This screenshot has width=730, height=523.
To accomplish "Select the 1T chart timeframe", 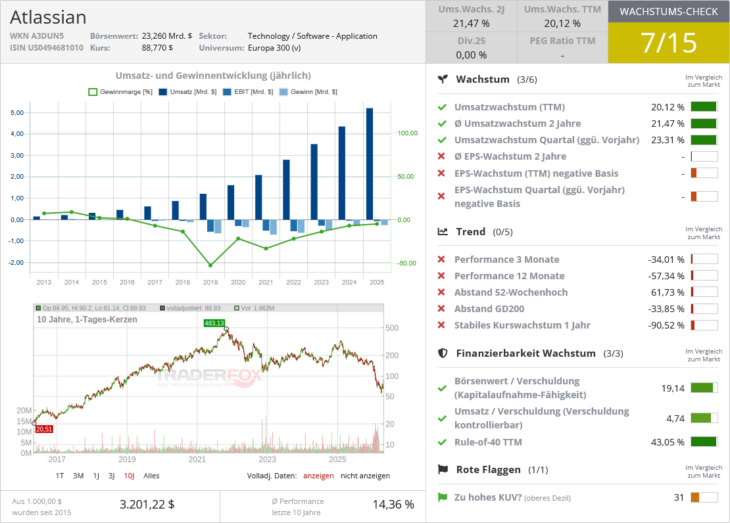I will click(60, 475).
